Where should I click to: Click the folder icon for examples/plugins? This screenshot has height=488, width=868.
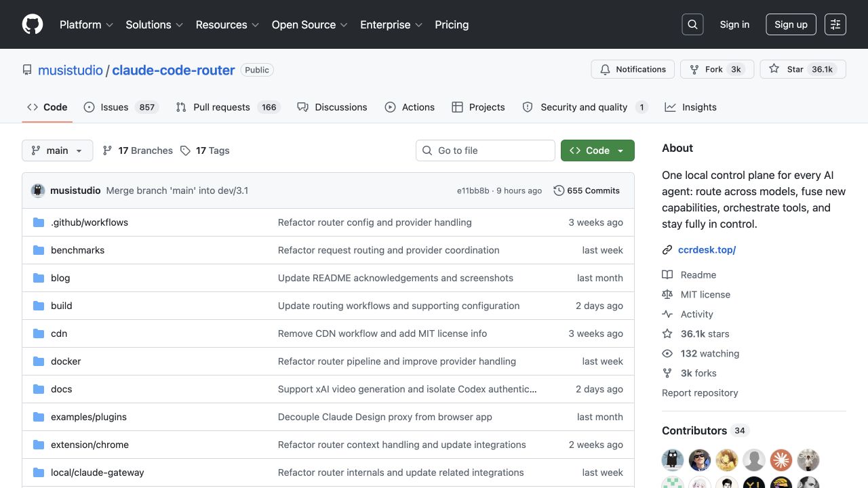pyautogui.click(x=39, y=417)
